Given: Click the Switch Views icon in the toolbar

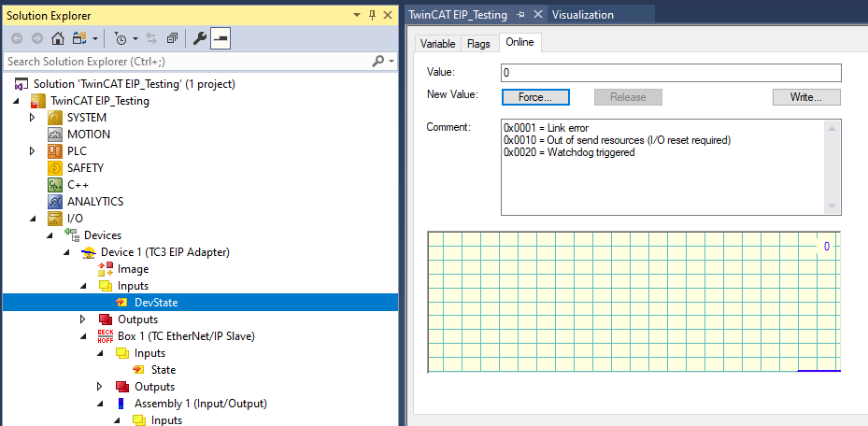Looking at the screenshot, I should (x=79, y=38).
